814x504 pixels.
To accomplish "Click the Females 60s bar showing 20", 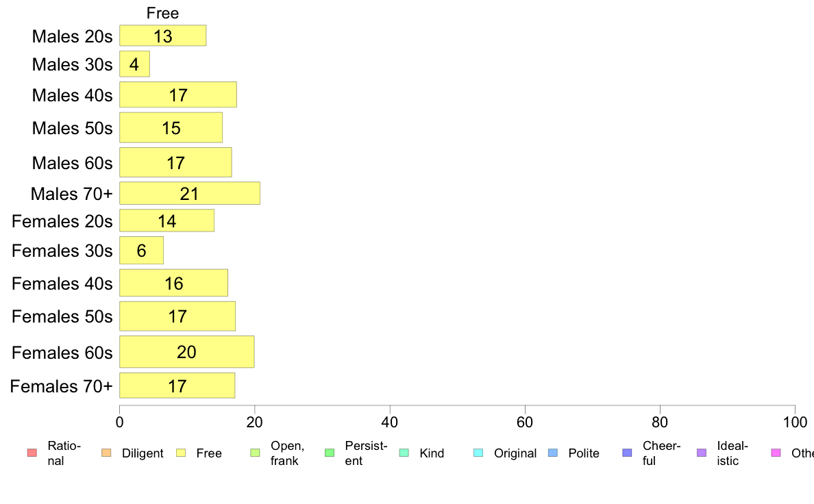I will pos(187,352).
